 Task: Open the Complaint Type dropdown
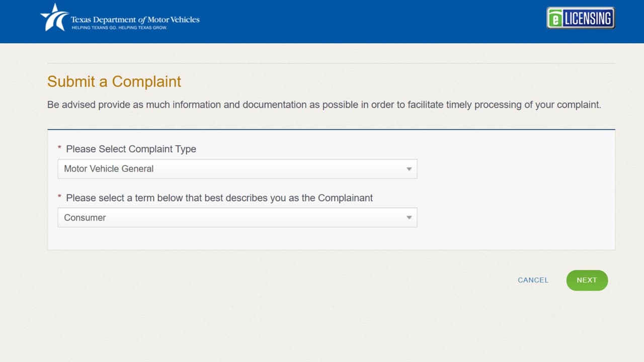click(x=237, y=169)
